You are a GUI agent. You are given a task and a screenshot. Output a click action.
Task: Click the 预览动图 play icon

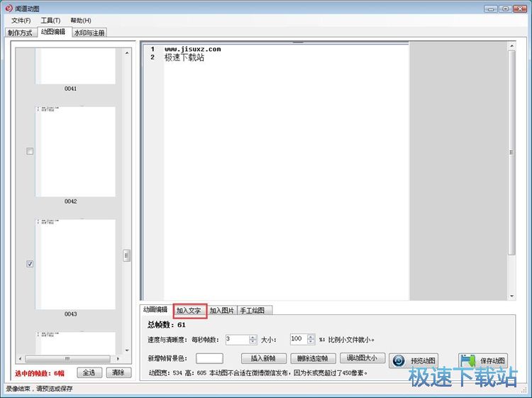(x=399, y=360)
